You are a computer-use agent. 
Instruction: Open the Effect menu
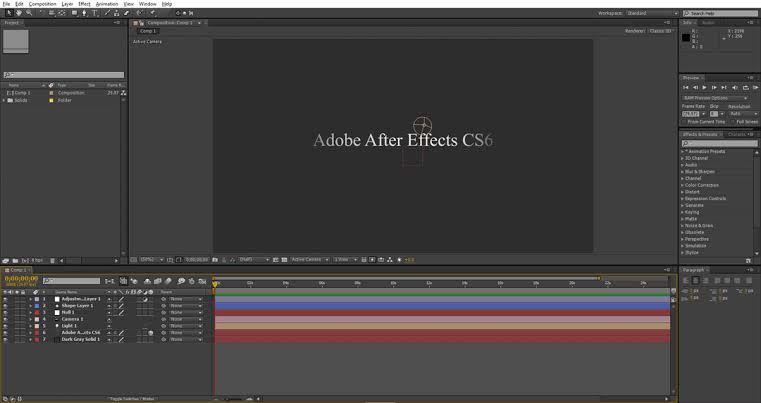click(x=84, y=4)
